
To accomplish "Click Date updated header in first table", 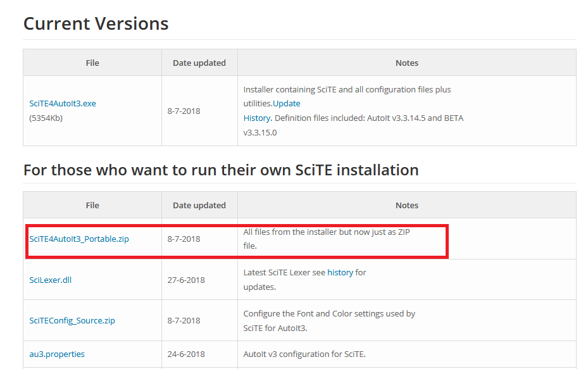I will 199,63.
